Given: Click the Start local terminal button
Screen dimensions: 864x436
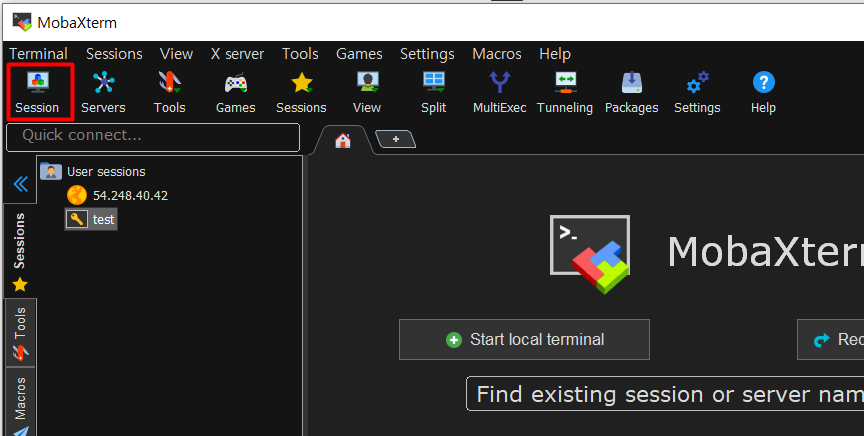Looking at the screenshot, I should (x=524, y=340).
